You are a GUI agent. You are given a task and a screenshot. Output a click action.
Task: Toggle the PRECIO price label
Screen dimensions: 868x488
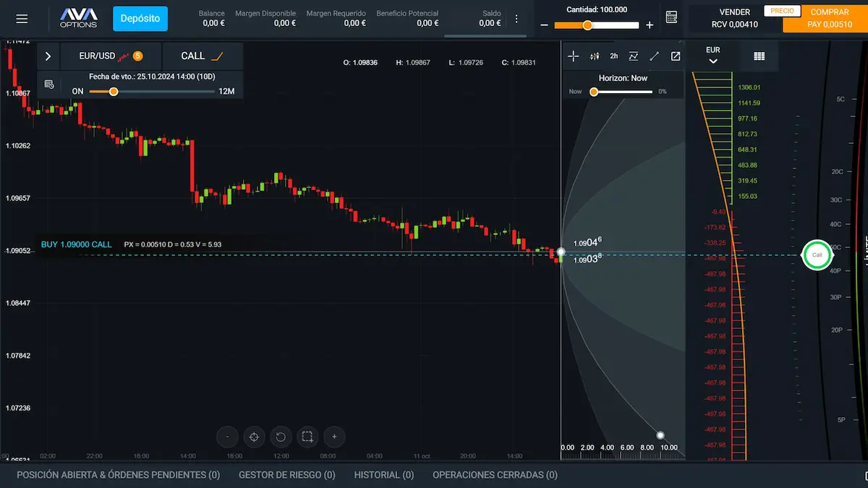coord(781,11)
